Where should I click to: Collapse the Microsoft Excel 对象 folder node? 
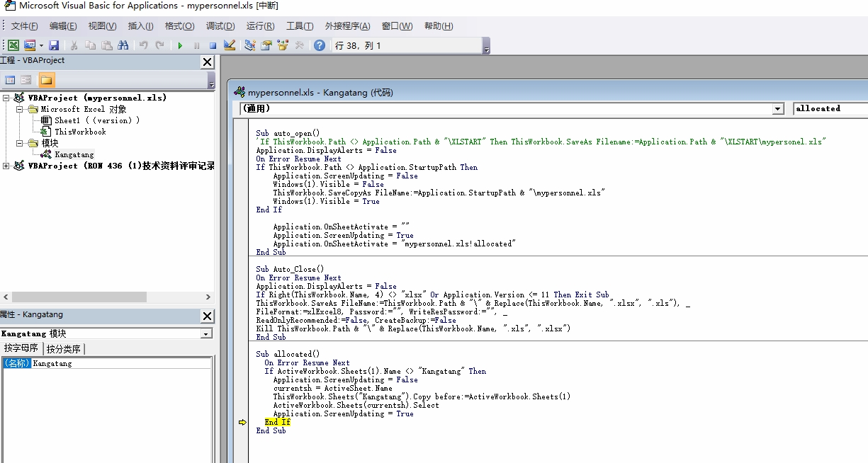click(20, 109)
